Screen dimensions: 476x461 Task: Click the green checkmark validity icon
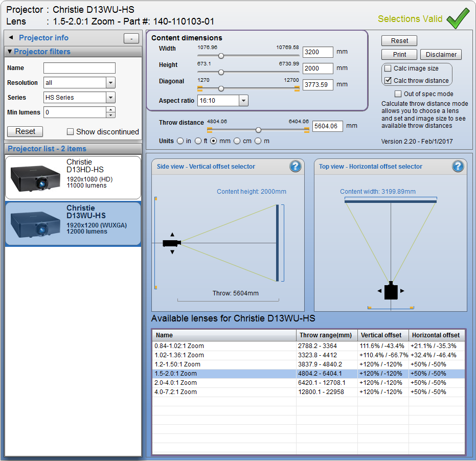point(458,18)
